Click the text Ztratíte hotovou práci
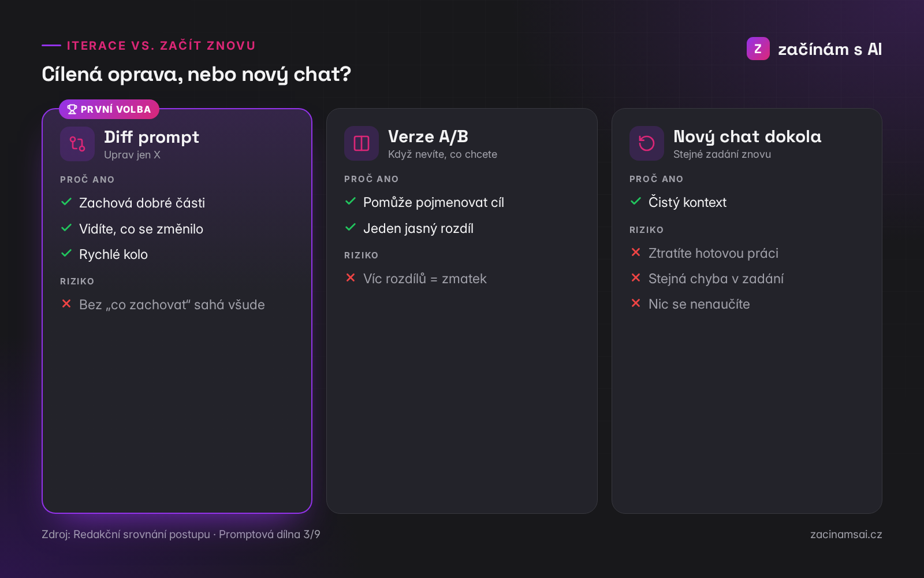Viewport: 924px width, 578px height. point(713,253)
